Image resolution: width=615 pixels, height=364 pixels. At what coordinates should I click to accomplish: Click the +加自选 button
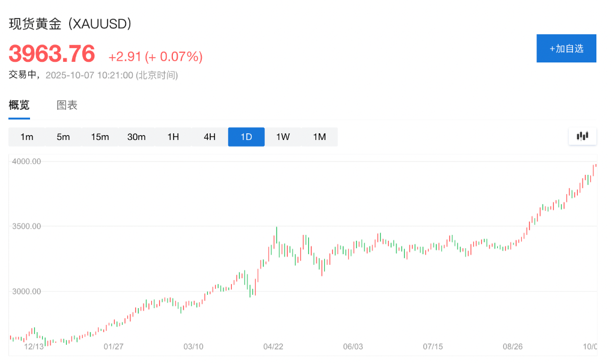566,49
